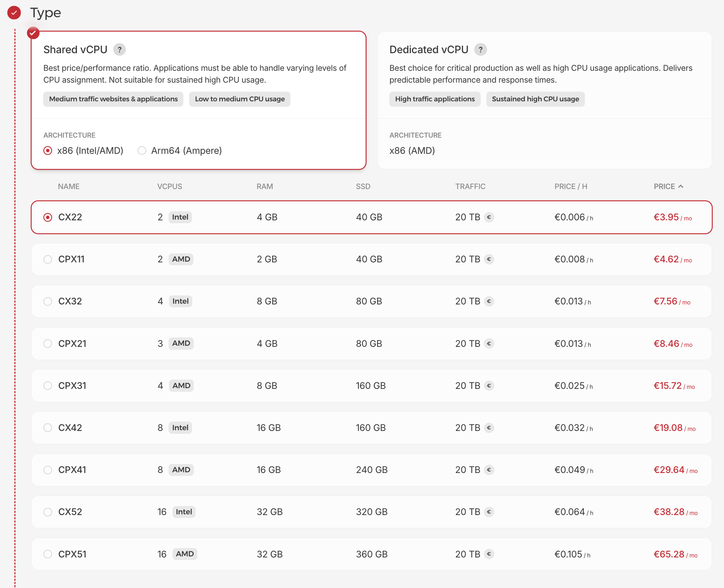Screen dimensions: 724x588
Task: Click the red checkmark beside the Type heading
Action: 14,13
